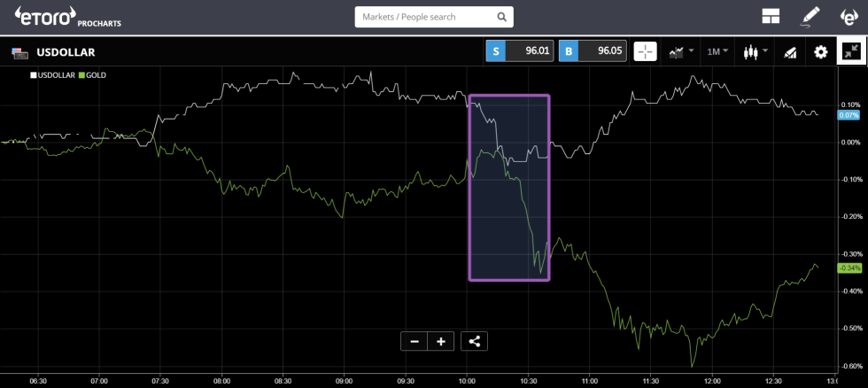Click the Sell button at 96.01
The width and height of the screenshot is (868, 388).
(518, 51)
